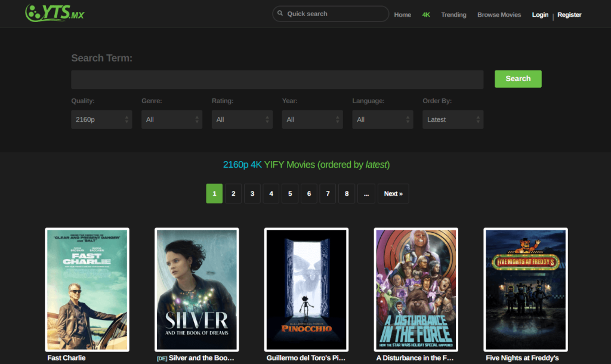
Task: Open the Rating dropdown
Action: pos(242,119)
